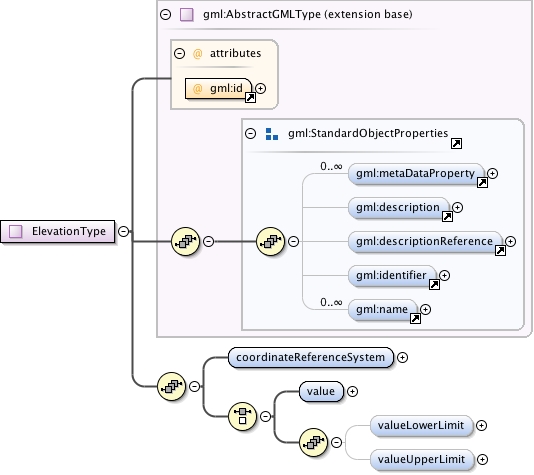534x475 pixels.
Task: Select the gml:descriptionReference element
Action: pyautogui.click(x=425, y=241)
